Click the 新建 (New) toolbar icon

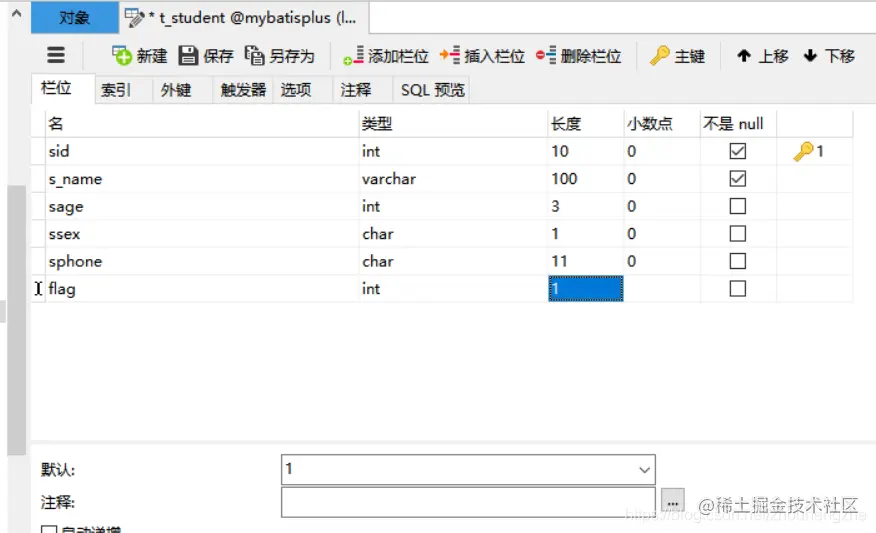pyautogui.click(x=121, y=56)
